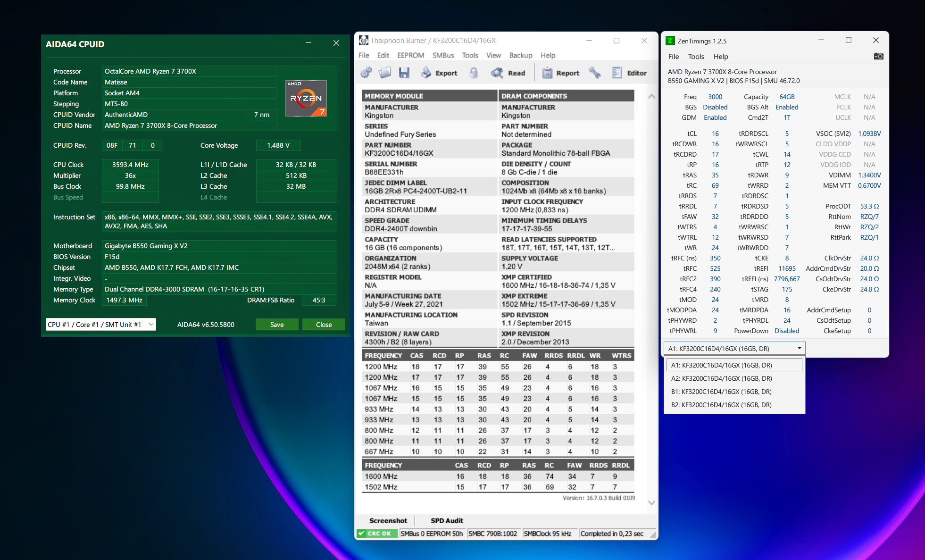Open the Editor from the toolbar

coord(629,73)
